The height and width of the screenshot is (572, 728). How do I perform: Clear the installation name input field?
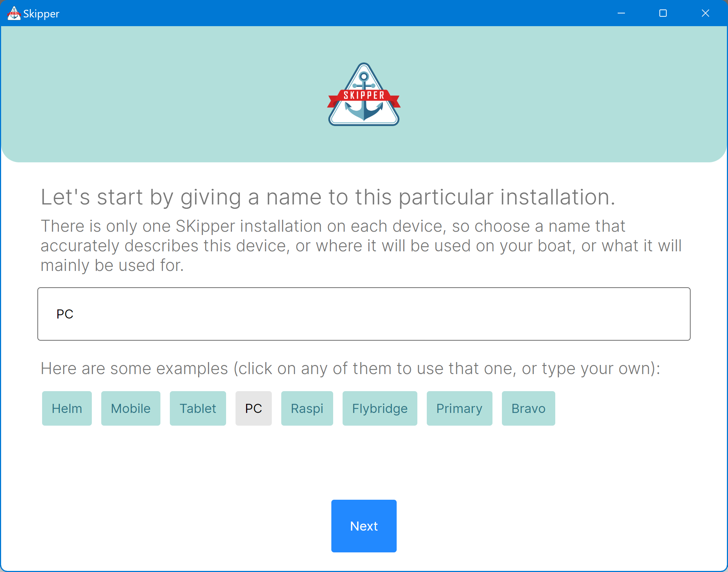(x=364, y=313)
